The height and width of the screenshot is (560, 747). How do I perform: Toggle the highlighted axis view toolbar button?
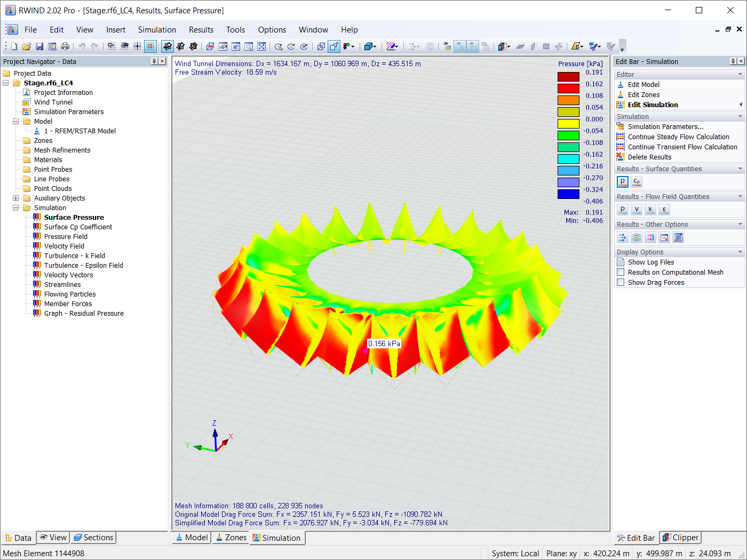[x=168, y=46]
